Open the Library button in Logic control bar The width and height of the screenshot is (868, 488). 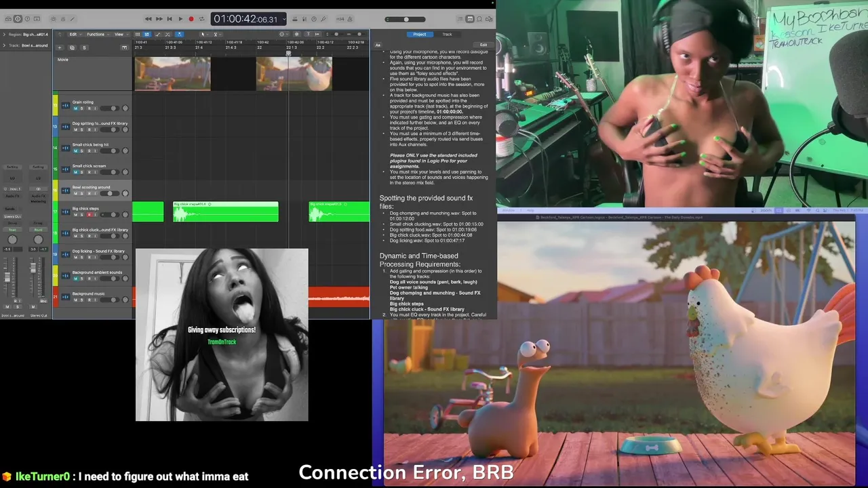tap(8, 19)
